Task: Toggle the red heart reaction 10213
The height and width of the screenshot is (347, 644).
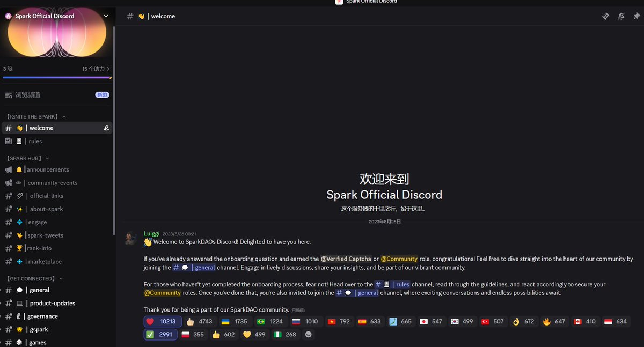Action: (163, 322)
